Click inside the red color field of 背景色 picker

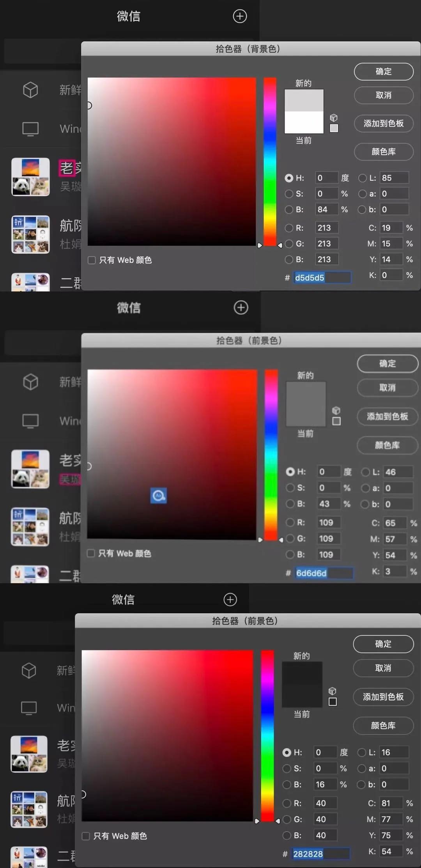click(172, 161)
